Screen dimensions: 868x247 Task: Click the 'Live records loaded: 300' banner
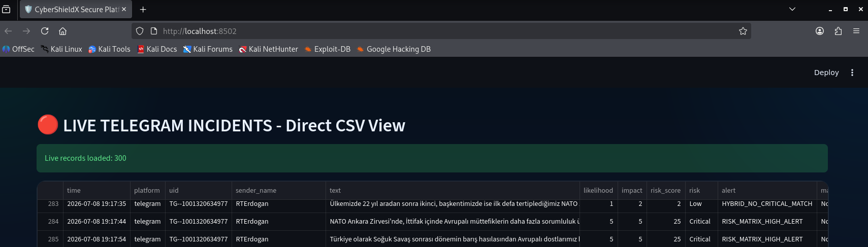(432, 158)
